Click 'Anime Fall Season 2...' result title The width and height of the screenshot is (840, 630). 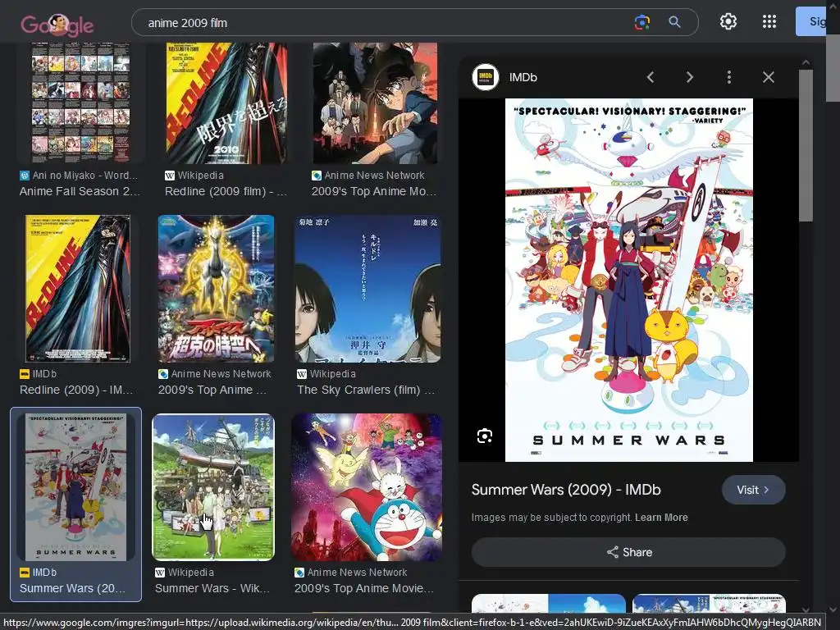point(80,191)
